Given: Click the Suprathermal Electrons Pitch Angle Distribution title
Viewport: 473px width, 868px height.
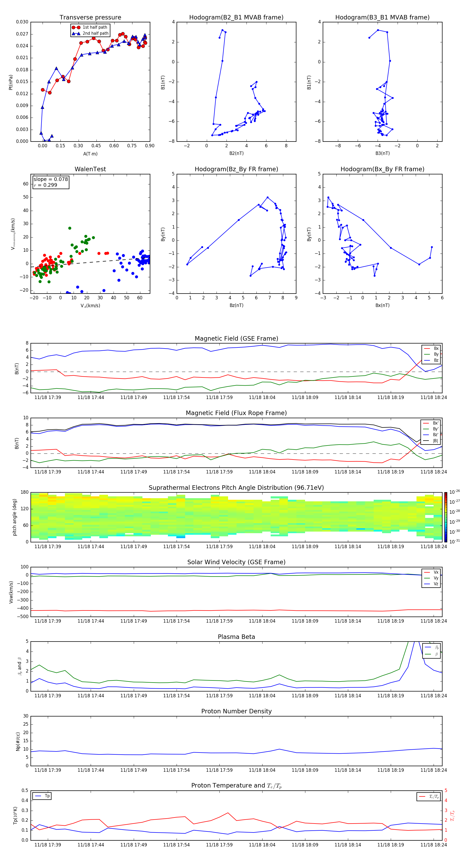Looking at the screenshot, I should 236,488.
